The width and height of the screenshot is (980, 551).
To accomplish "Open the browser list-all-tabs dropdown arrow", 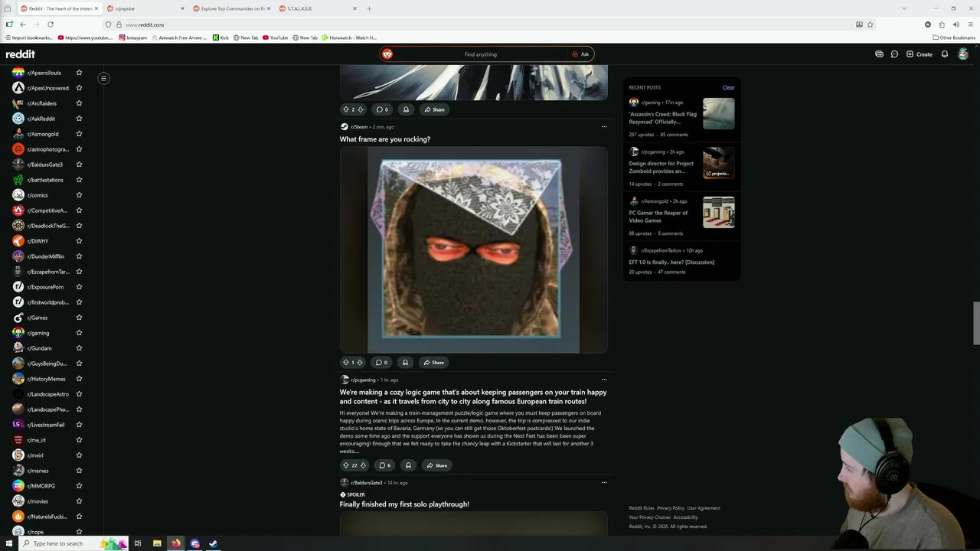I will point(904,8).
